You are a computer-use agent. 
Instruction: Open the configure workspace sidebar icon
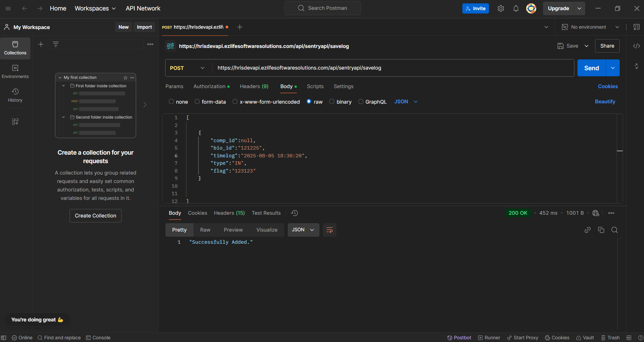pyautogui.click(x=15, y=122)
